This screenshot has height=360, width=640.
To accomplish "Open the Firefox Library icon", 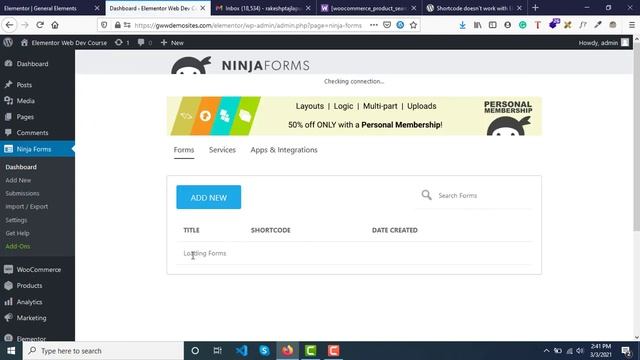I will pyautogui.click(x=477, y=25).
